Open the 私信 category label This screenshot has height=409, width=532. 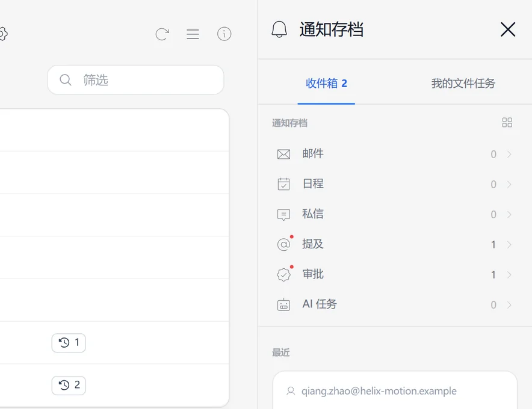click(313, 214)
